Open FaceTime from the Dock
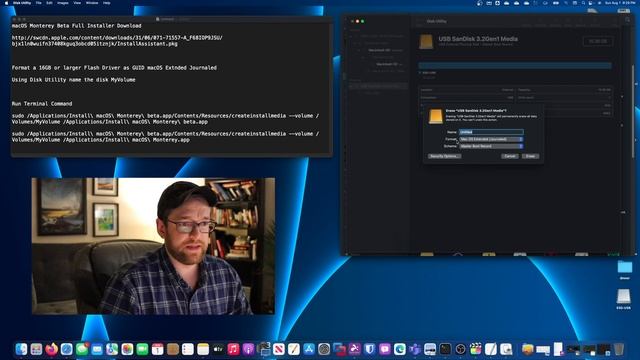 [x=142, y=349]
